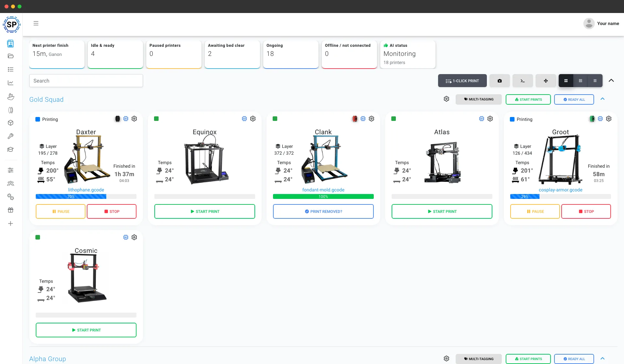This screenshot has width=624, height=364.
Task: Open the AI status Monitoring card
Action: click(x=408, y=54)
